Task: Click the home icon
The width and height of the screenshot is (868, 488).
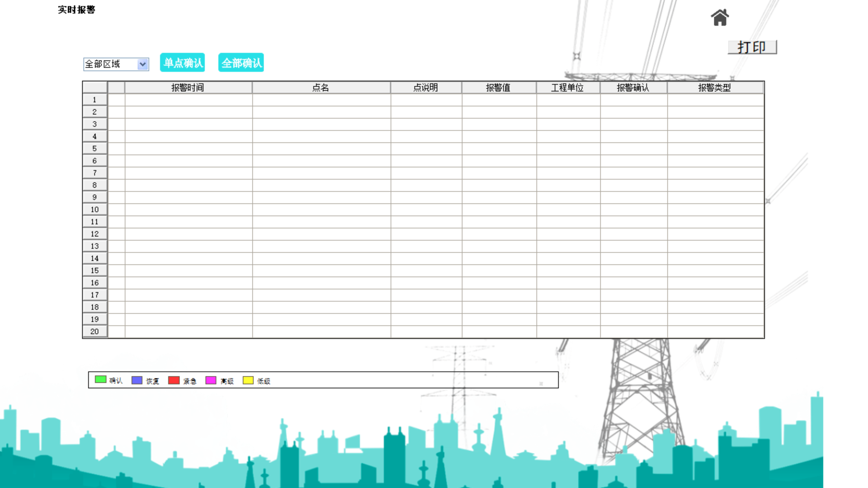Action: pos(720,18)
